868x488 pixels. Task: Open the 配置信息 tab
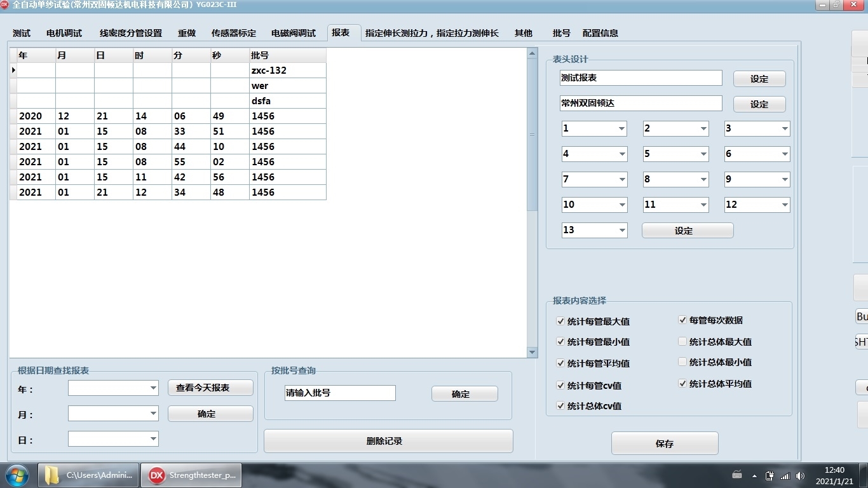(600, 33)
